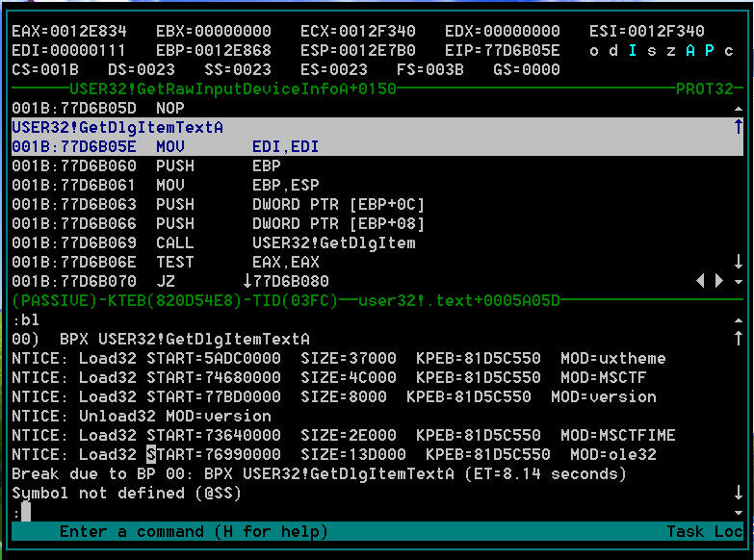Select the ECX register value 0012F340
The width and height of the screenshot is (754, 560).
377,31
